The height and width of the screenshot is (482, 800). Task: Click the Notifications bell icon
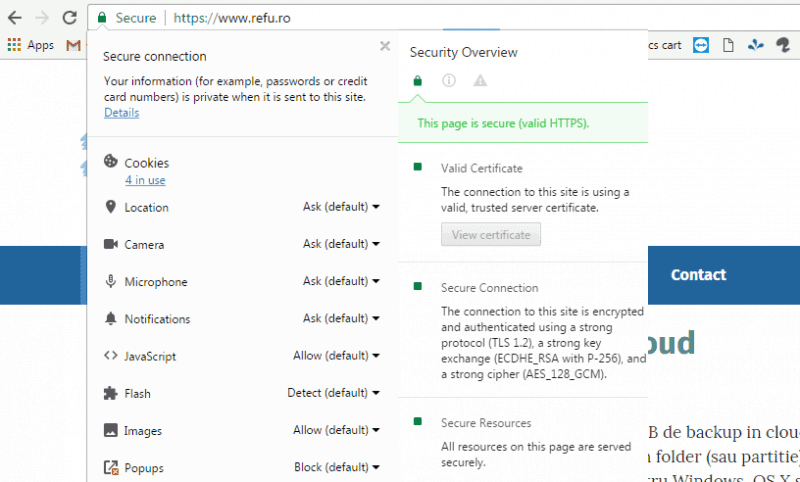(x=110, y=318)
